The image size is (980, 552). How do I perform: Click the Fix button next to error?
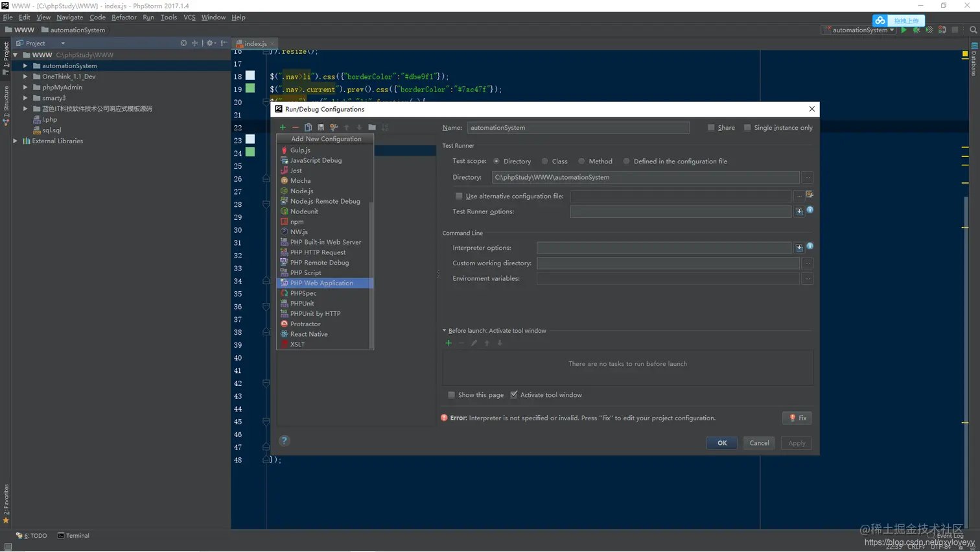point(797,418)
